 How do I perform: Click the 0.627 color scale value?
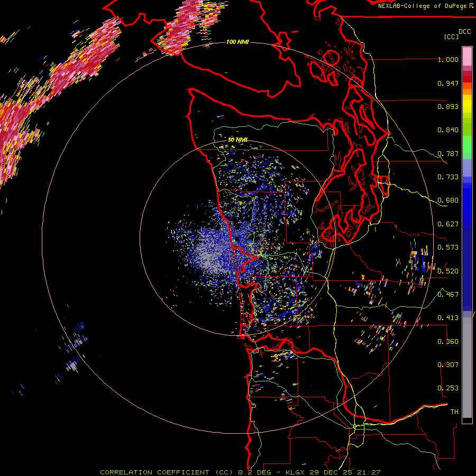448,224
